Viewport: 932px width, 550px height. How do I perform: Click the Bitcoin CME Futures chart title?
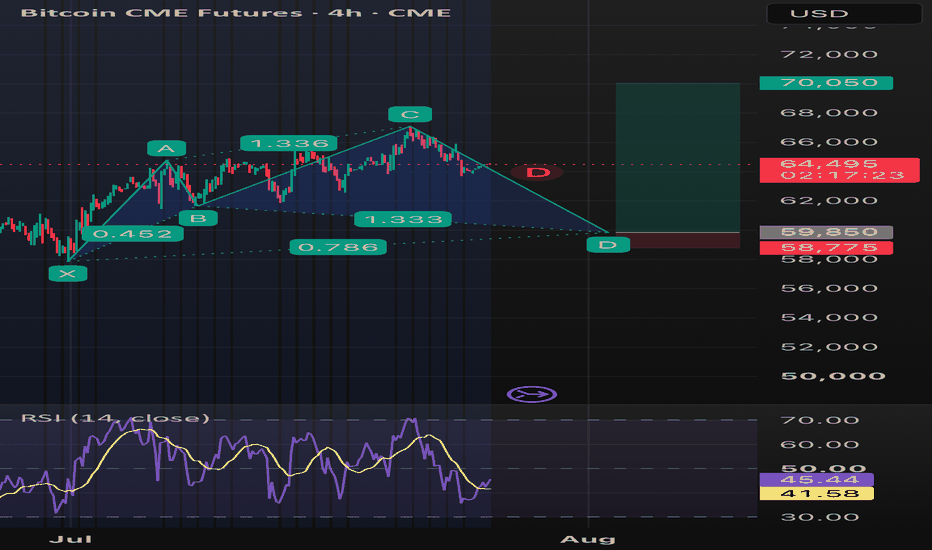(236, 12)
